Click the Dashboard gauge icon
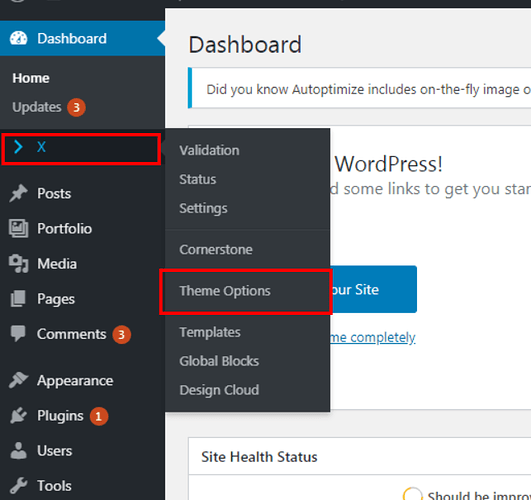 click(18, 38)
